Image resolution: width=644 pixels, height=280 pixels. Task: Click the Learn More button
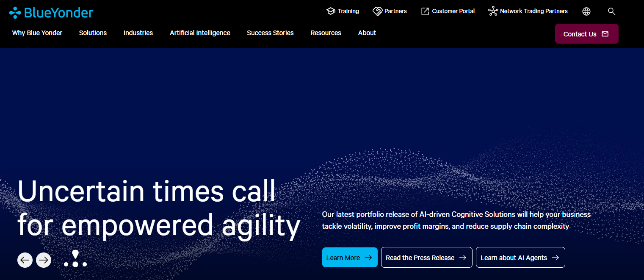[x=350, y=258]
